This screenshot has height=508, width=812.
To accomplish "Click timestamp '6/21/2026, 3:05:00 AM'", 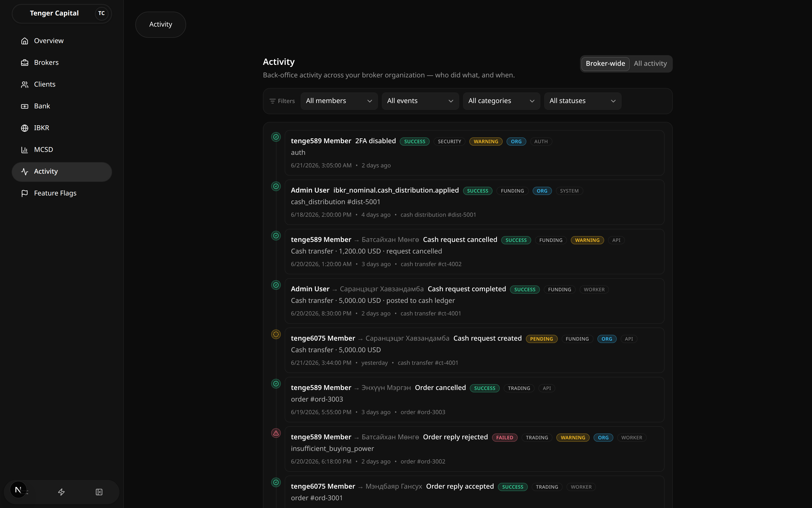I will coord(321,165).
